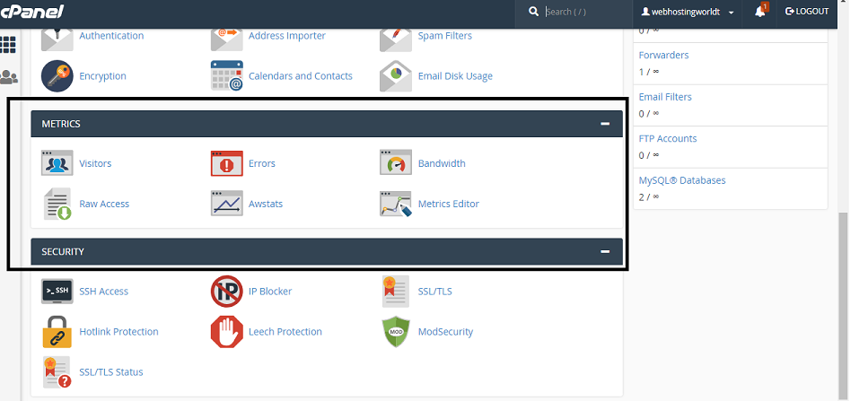Click the Hotlink Protection padlock icon
Image resolution: width=868 pixels, height=401 pixels.
pyautogui.click(x=57, y=331)
